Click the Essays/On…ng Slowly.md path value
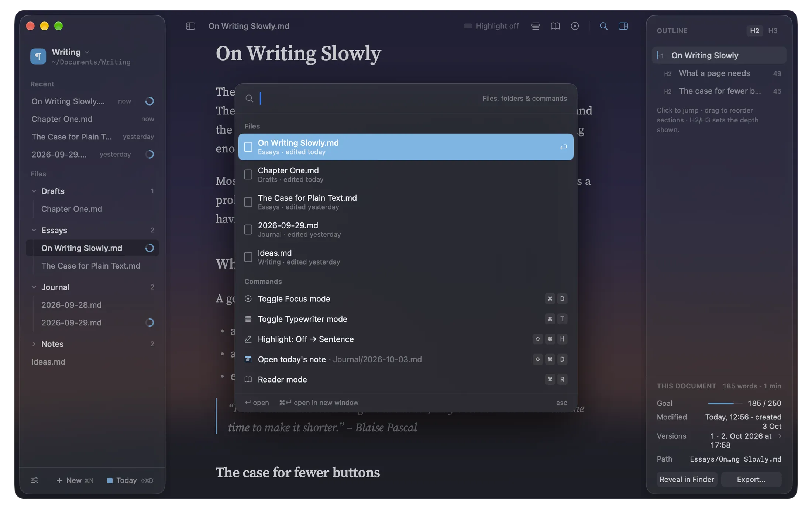The height and width of the screenshot is (518, 812). pyautogui.click(x=735, y=459)
